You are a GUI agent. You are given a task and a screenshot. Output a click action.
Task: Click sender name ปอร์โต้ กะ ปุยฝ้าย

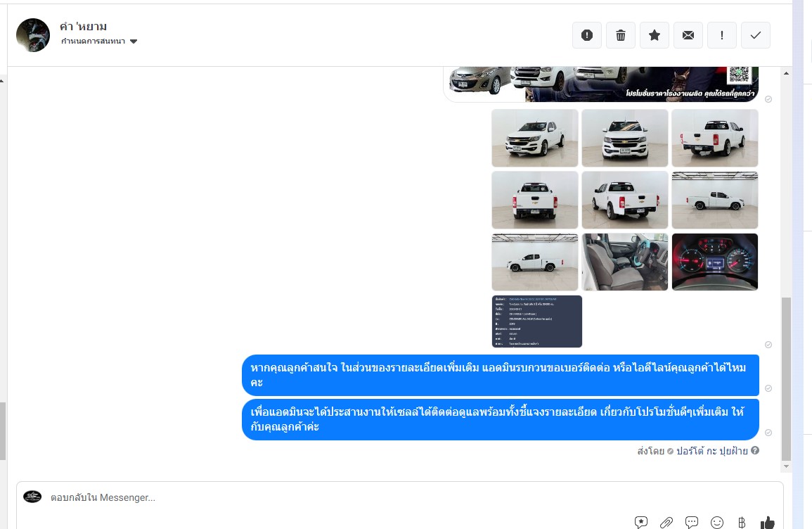click(712, 451)
